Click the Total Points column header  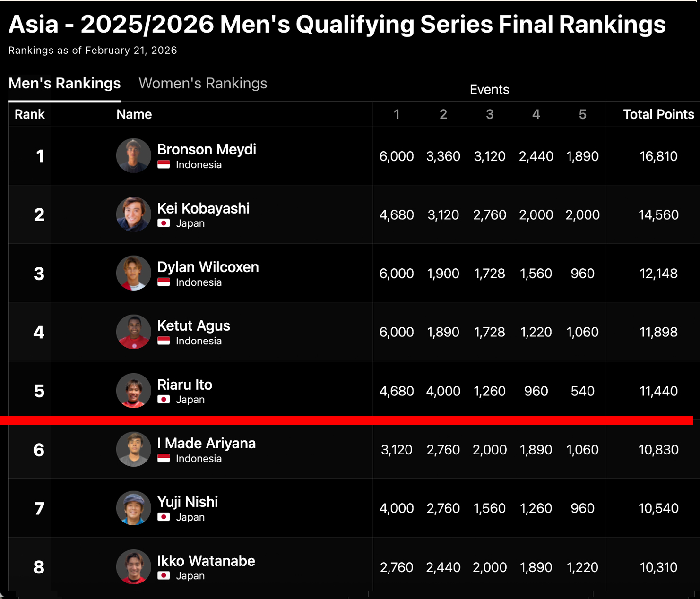coord(658,114)
